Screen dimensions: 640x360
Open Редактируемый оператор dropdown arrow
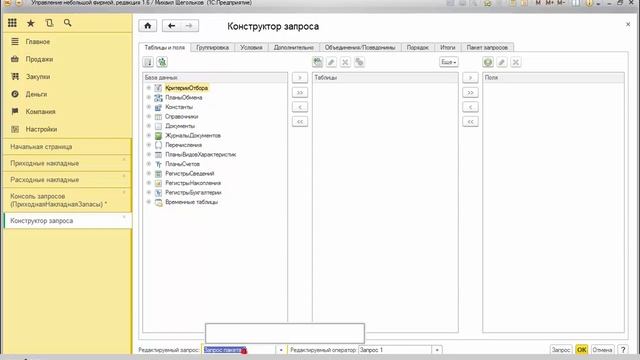pyautogui.click(x=437, y=350)
